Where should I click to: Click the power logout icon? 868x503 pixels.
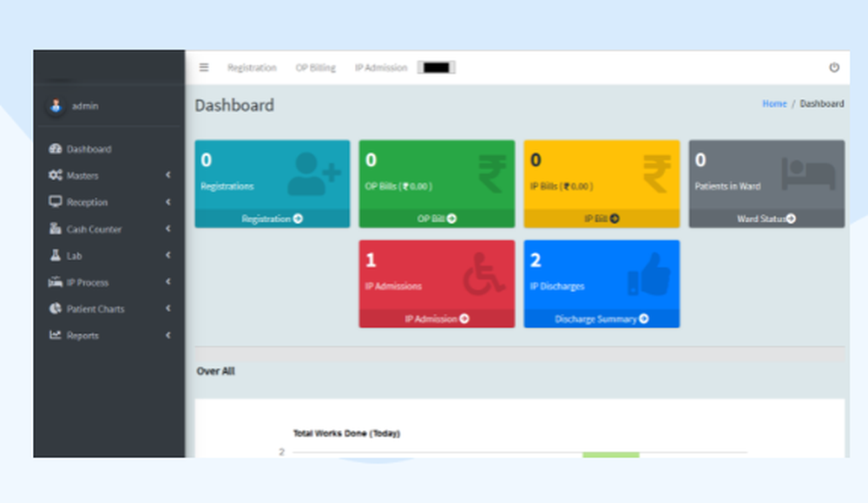pos(833,68)
